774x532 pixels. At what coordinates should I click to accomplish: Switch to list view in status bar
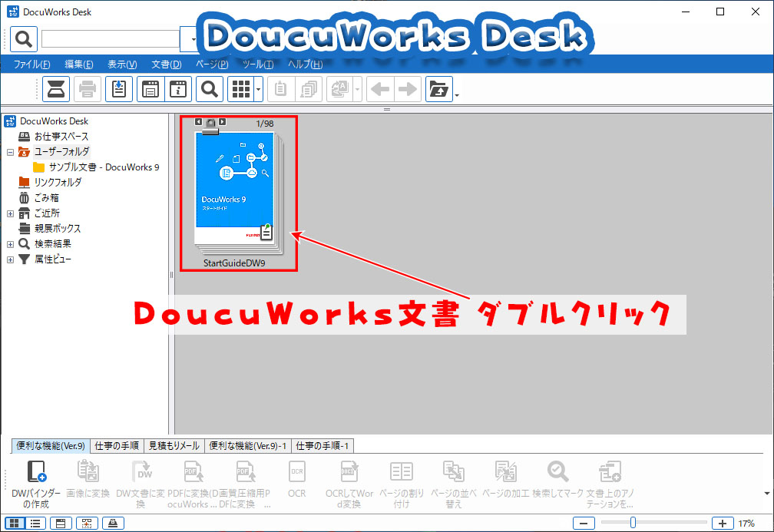(x=35, y=523)
